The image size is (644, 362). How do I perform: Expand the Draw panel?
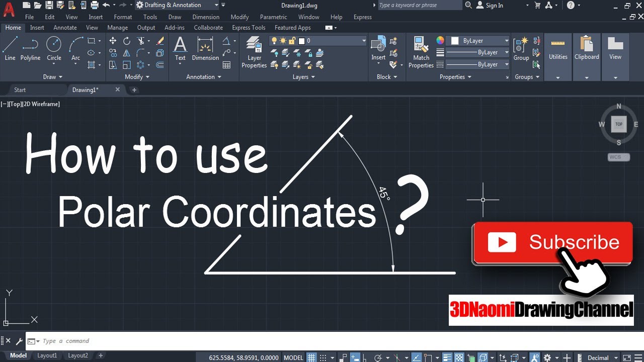[x=52, y=77]
